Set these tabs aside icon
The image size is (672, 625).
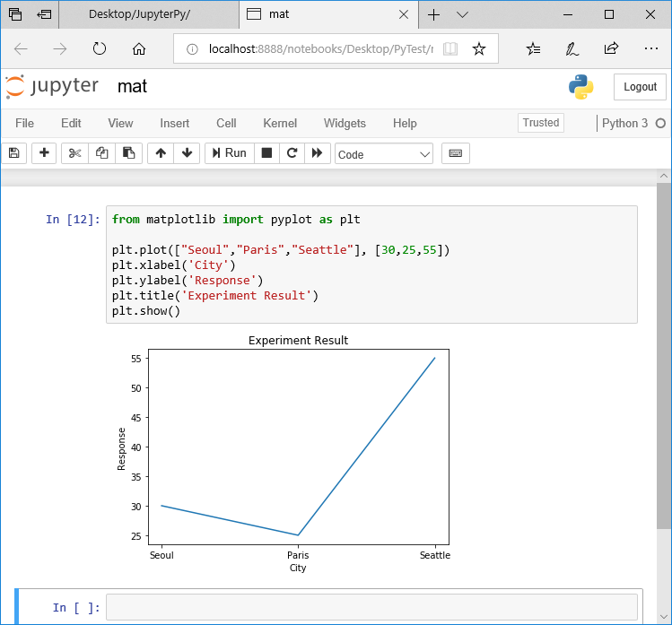44,14
